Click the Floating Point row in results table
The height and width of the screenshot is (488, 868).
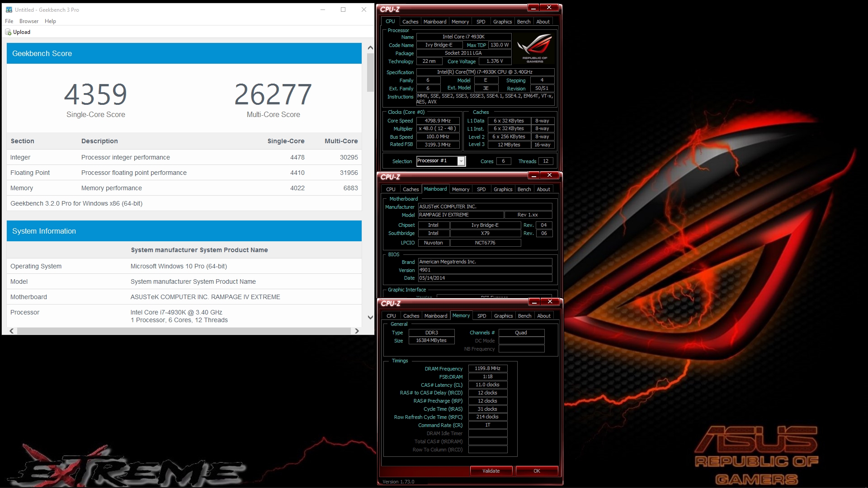tap(184, 173)
